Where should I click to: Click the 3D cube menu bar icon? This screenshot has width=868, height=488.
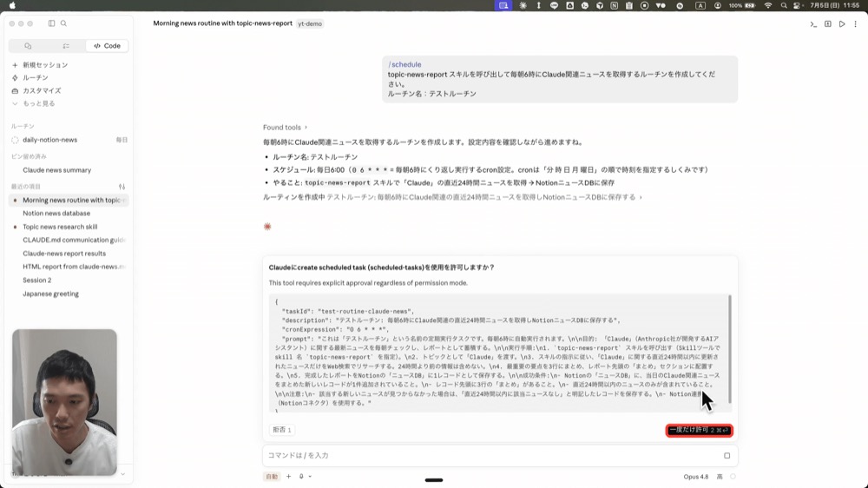[x=600, y=5]
